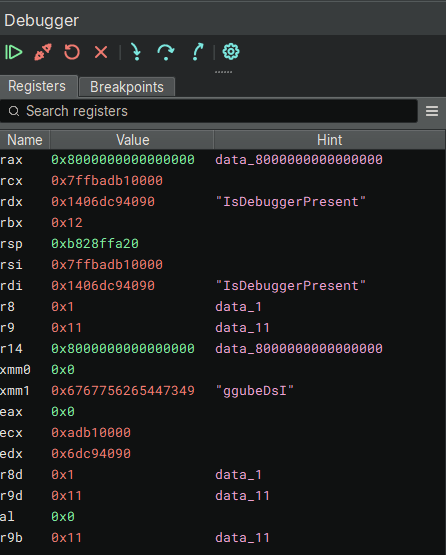
Task: Click rbx value 0x12
Action: coord(67,223)
